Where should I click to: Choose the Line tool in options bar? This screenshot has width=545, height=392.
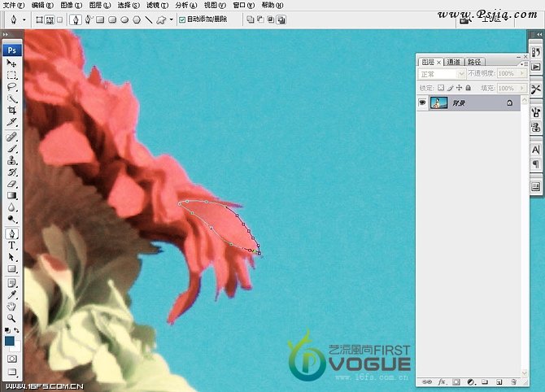pos(149,19)
